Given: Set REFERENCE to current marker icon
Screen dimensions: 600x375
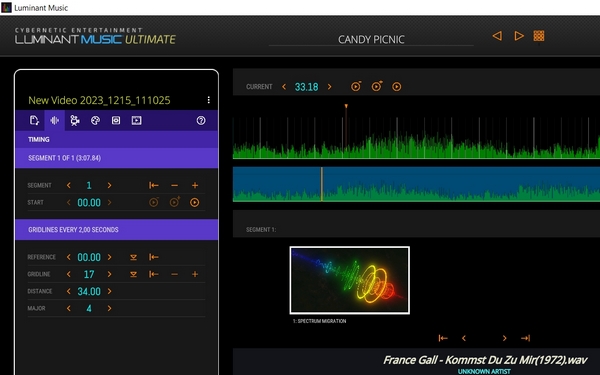Looking at the screenshot, I should pos(134,257).
